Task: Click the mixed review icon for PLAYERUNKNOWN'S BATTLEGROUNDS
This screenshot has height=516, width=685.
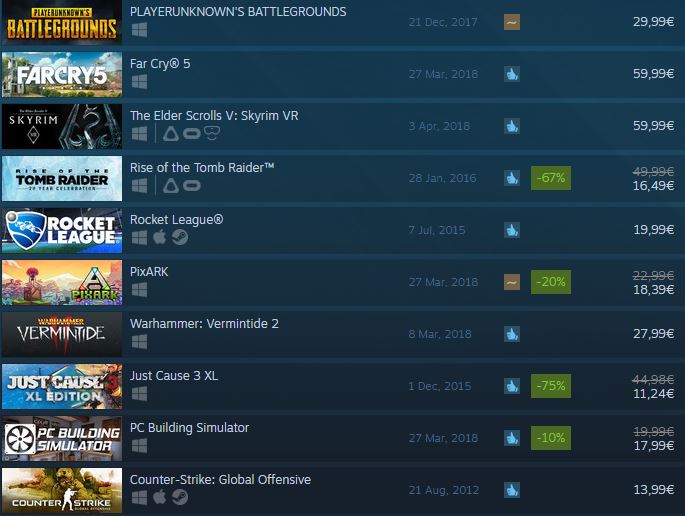Action: point(512,22)
